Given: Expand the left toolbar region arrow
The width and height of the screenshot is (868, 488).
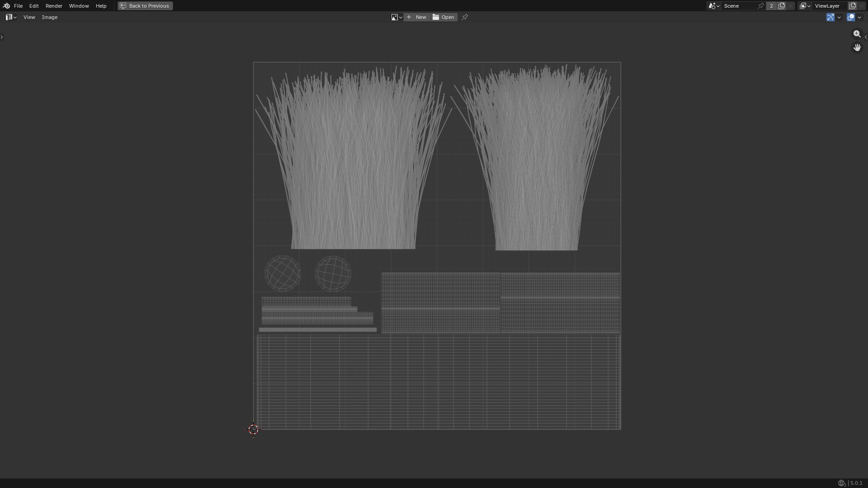Looking at the screenshot, I should (2, 37).
